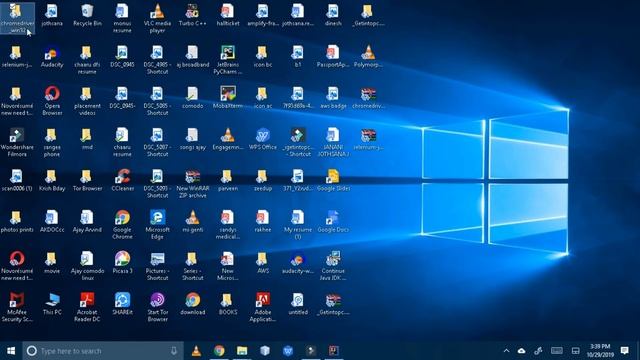The width and height of the screenshot is (640, 360).
Task: Select the Audacity desktop shortcut
Action: pyautogui.click(x=52, y=57)
